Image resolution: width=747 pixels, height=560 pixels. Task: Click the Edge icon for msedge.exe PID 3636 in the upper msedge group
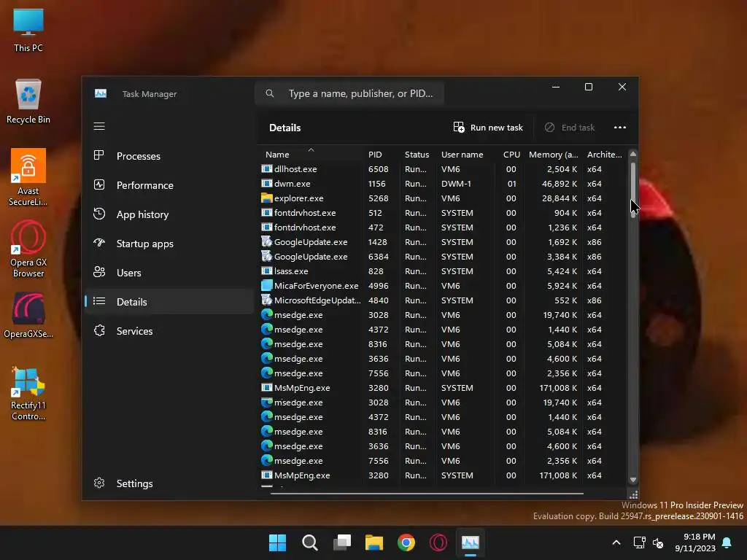(x=267, y=359)
